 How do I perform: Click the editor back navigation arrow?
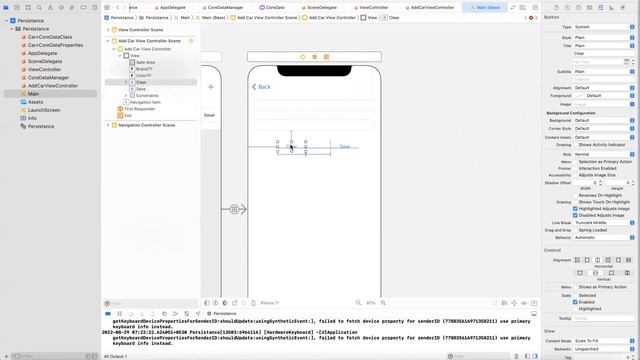point(118,7)
